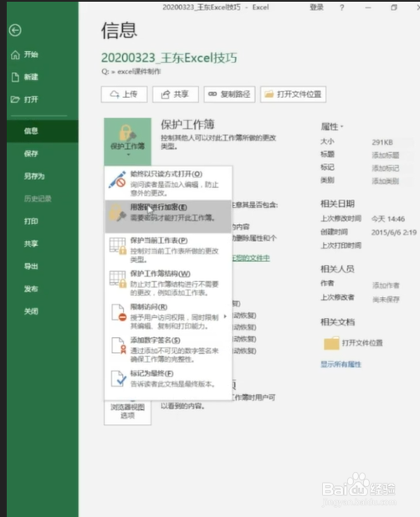This screenshot has height=517, width=420.
Task: Click the protect current sheet grid icon
Action: (x=118, y=246)
